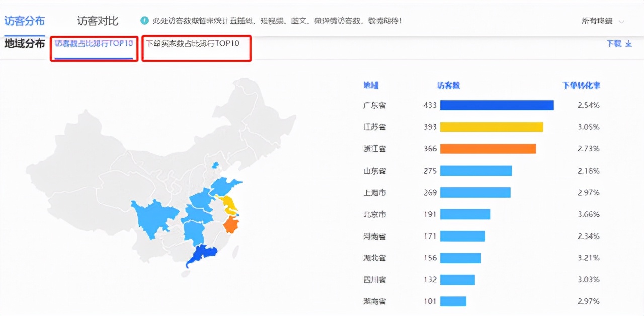This screenshot has height=316, width=644.
Task: Select the 广东省 label in the ranking list
Action: pos(374,105)
